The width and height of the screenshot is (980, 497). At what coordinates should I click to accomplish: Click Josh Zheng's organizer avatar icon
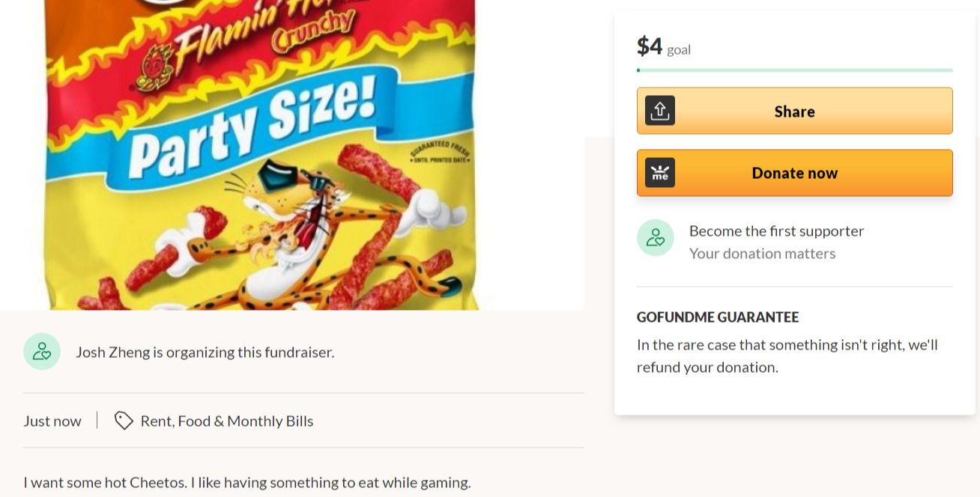pos(41,350)
